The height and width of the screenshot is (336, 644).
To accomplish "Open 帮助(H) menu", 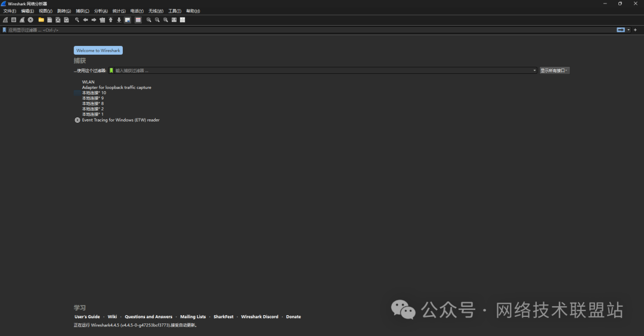I will click(193, 11).
